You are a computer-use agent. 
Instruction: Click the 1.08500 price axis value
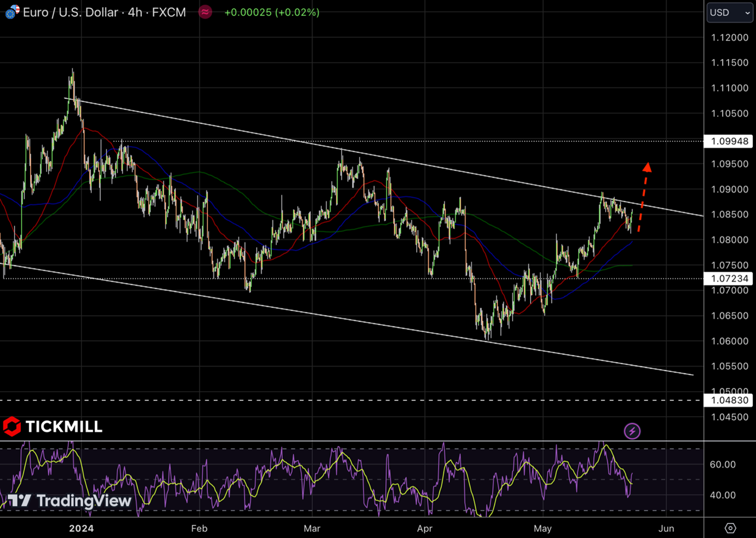[x=730, y=214]
